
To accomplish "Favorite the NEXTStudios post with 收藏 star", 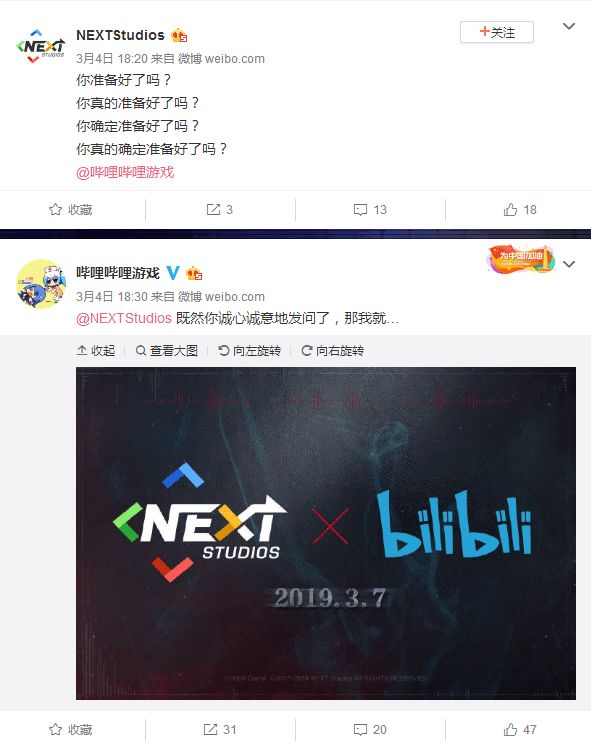I will (70, 210).
